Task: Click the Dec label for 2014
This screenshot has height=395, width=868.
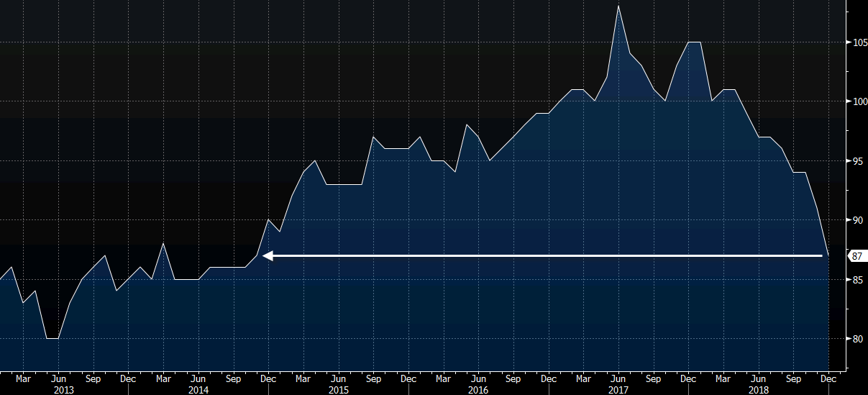Action: tap(268, 378)
